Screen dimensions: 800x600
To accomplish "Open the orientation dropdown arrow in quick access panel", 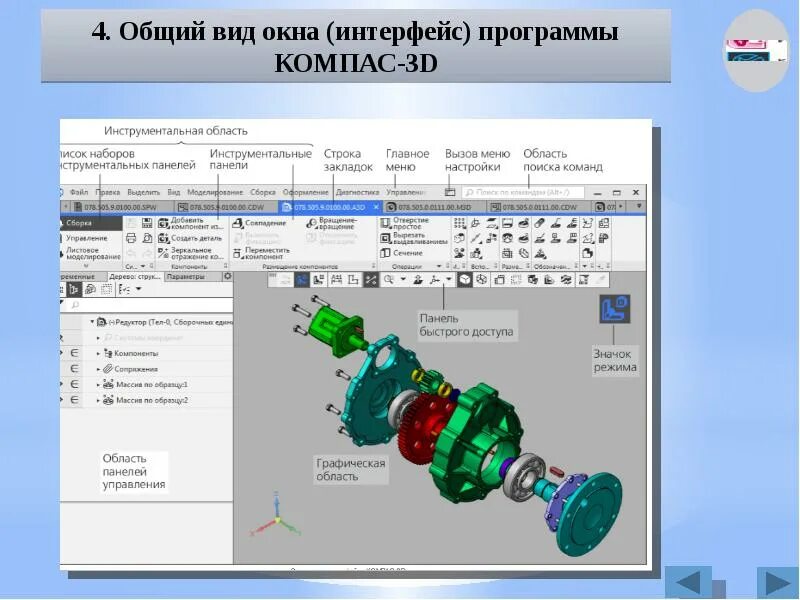I will click(449, 279).
